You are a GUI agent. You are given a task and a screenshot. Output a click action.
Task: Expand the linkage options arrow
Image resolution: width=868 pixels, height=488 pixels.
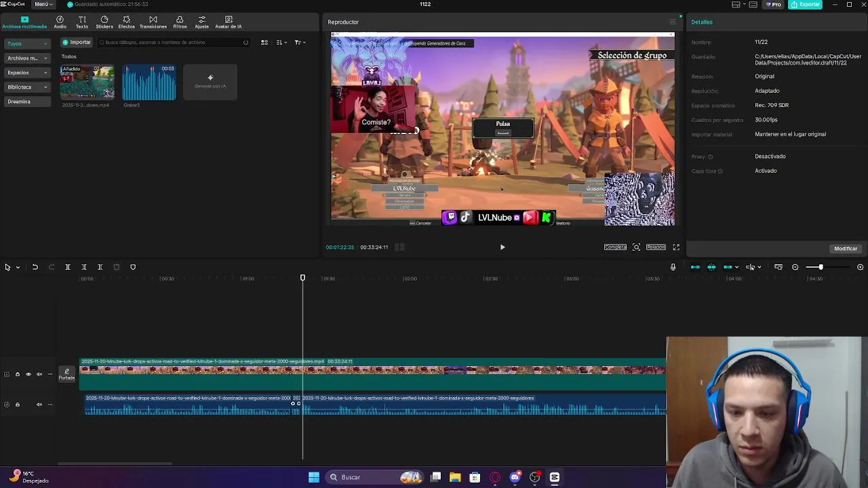pos(736,267)
